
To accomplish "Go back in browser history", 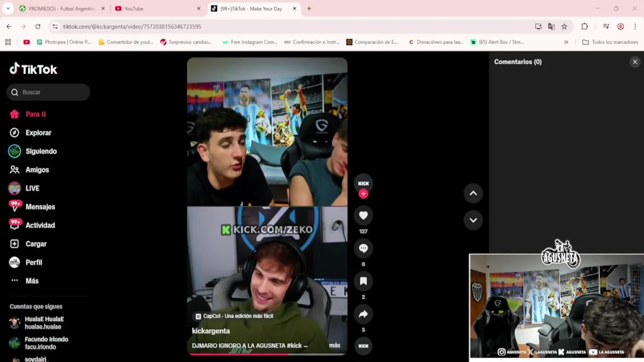I will coord(9,27).
